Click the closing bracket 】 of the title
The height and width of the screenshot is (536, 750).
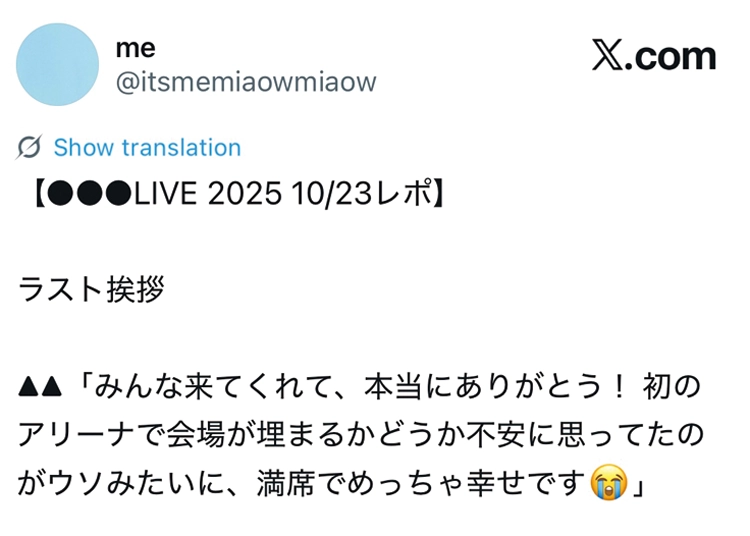439,194
